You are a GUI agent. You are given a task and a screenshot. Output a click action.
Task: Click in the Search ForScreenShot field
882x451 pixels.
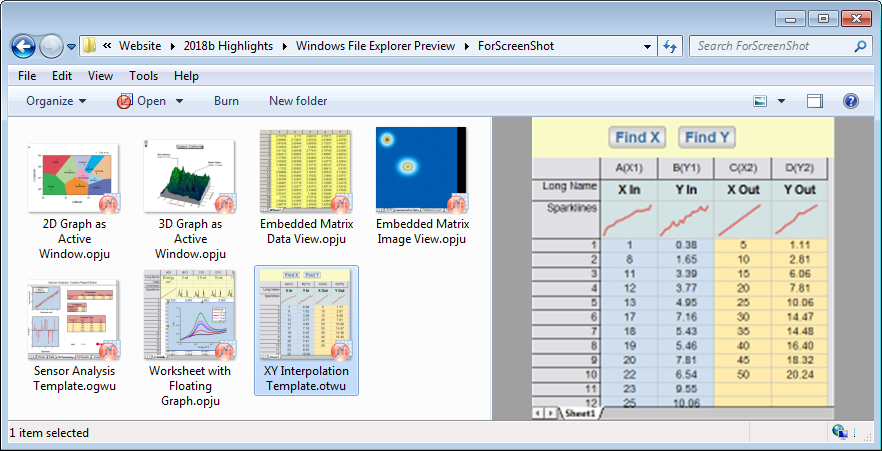pos(770,46)
